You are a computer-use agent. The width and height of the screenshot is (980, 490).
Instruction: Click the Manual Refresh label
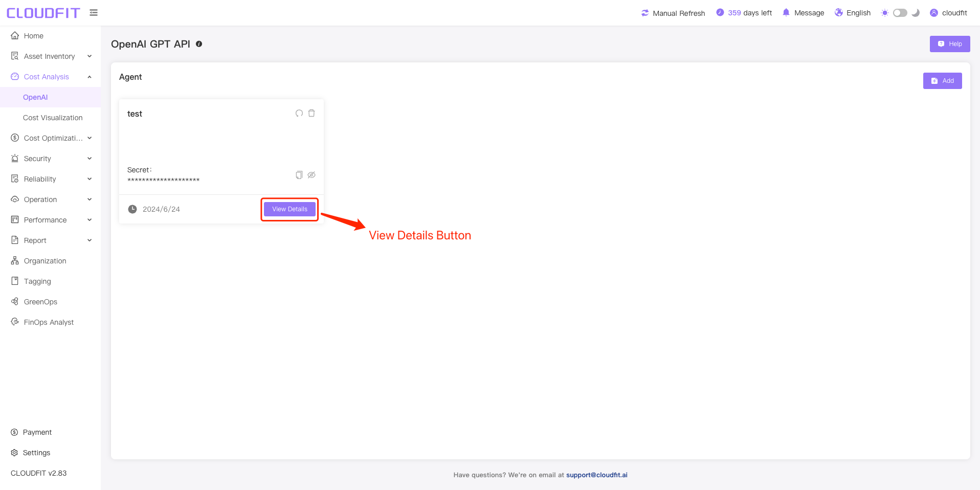click(679, 13)
